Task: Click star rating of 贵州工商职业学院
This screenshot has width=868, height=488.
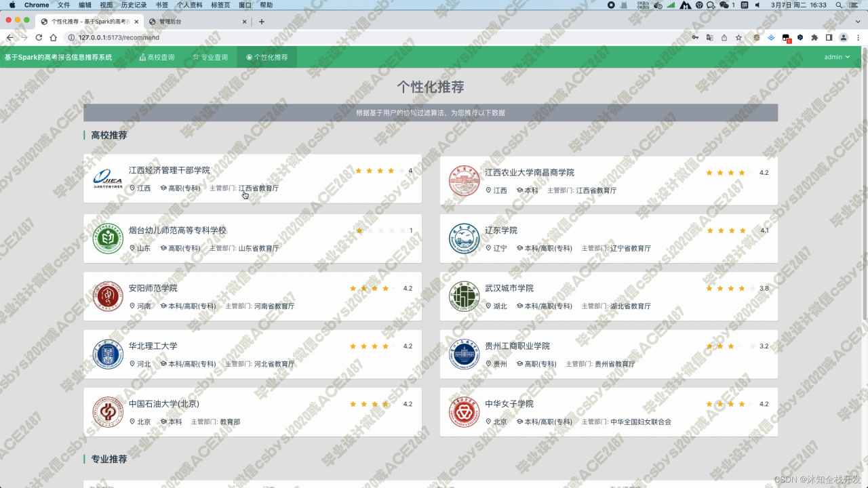Action: pos(730,346)
